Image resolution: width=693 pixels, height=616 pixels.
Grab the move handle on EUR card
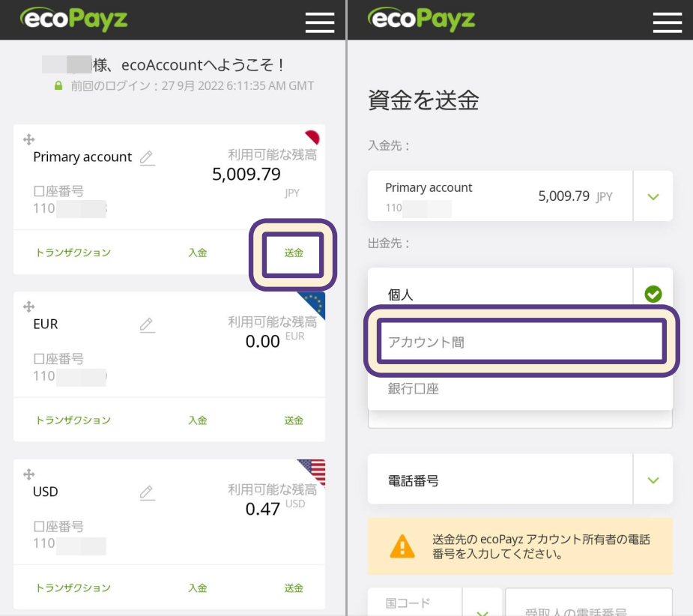tap(28, 307)
